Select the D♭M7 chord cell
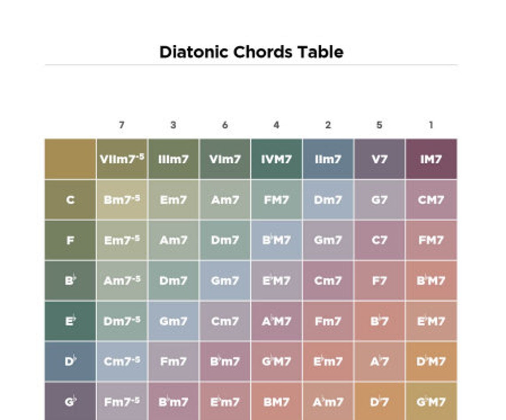The width and height of the screenshot is (506, 420). [431, 361]
